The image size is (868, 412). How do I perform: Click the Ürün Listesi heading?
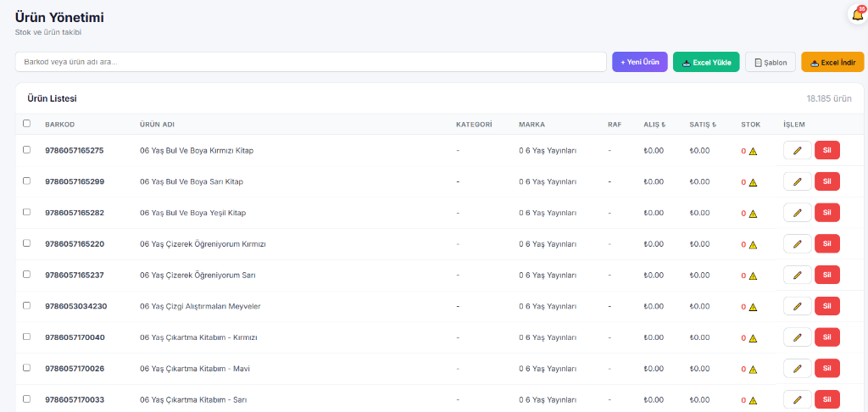(52, 98)
